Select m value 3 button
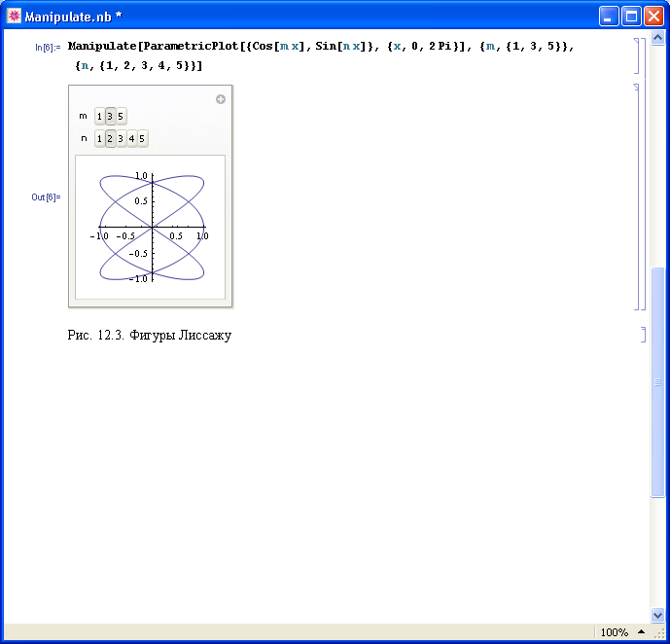The image size is (670, 644). [x=110, y=116]
